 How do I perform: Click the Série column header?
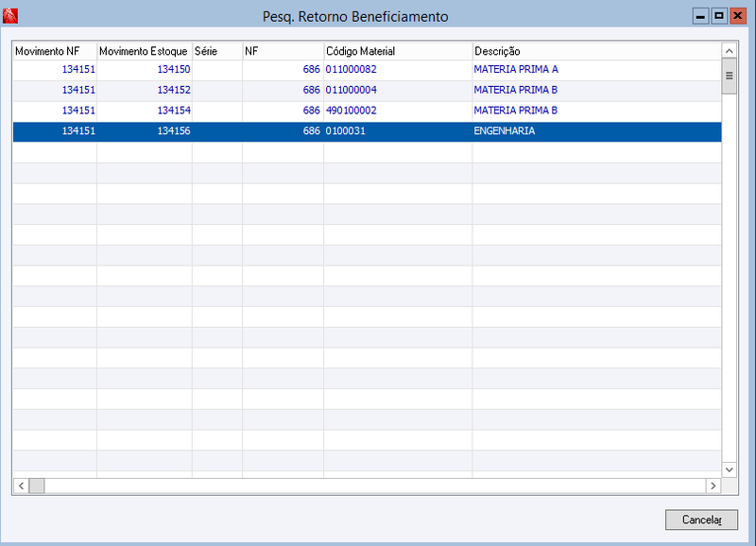click(217, 51)
